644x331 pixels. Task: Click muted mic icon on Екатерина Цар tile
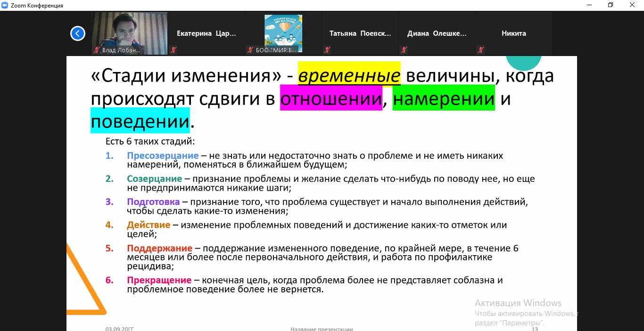point(173,49)
